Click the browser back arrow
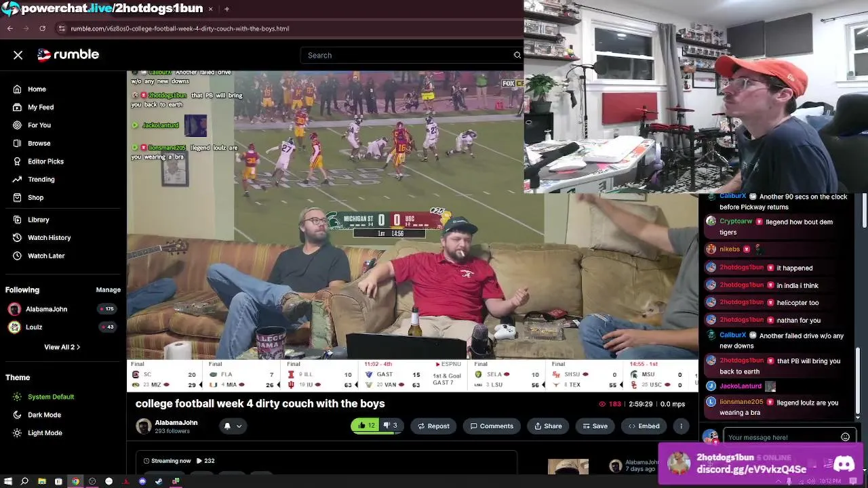Screen dimensions: 868x488 (x=9, y=28)
